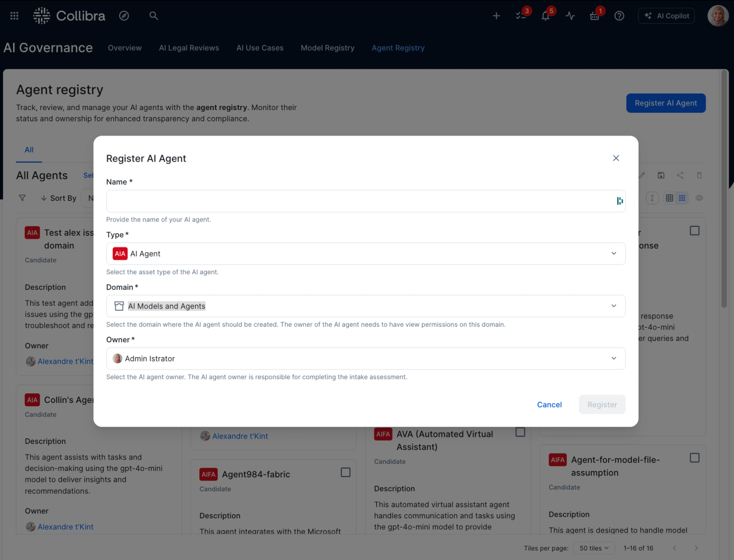View the shopping basket with 1 item
The height and width of the screenshot is (560, 734).
tap(594, 16)
